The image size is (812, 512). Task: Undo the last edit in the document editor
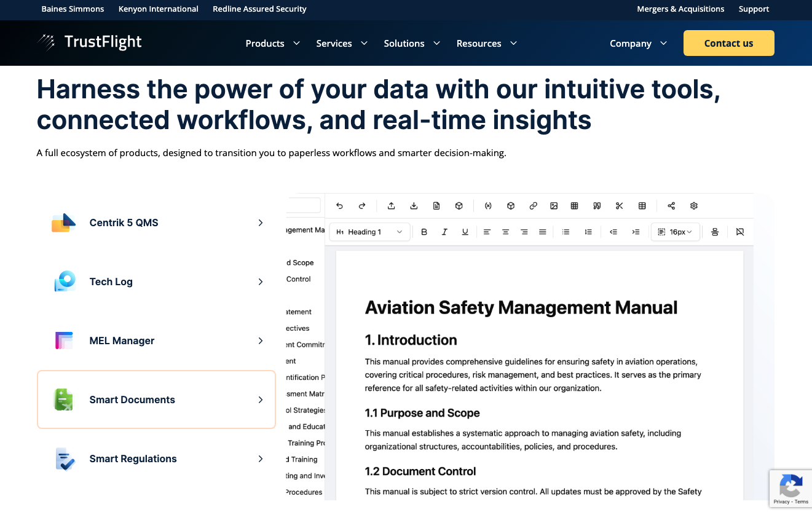point(339,206)
